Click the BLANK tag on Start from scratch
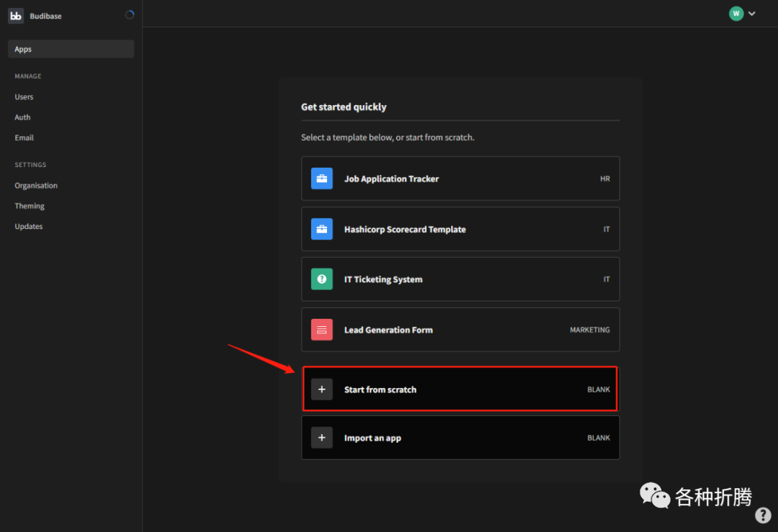778x532 pixels. click(599, 389)
